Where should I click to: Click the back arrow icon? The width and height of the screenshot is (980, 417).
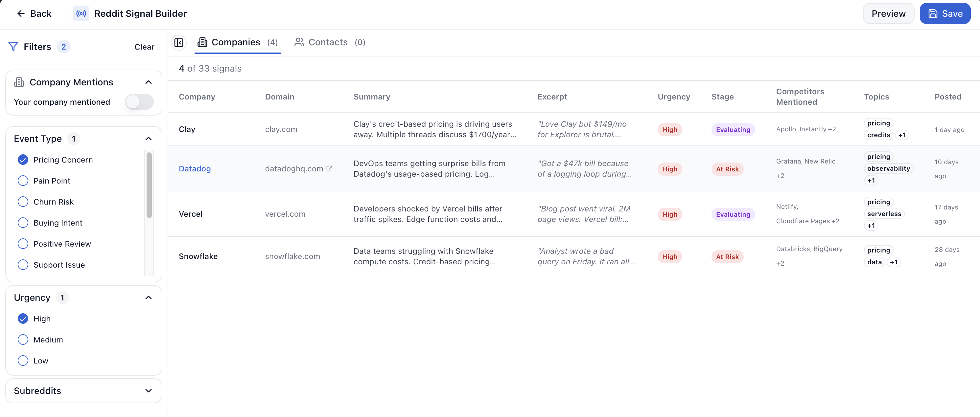[21, 14]
